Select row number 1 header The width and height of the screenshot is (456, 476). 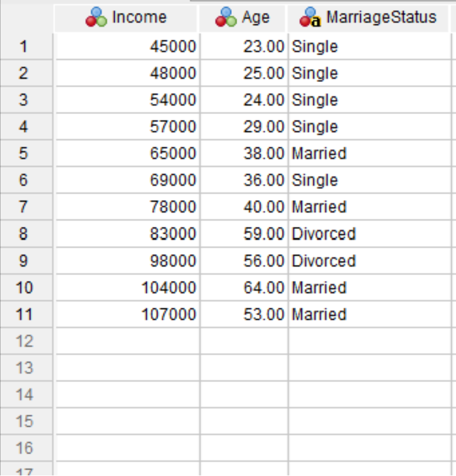[x=26, y=46]
